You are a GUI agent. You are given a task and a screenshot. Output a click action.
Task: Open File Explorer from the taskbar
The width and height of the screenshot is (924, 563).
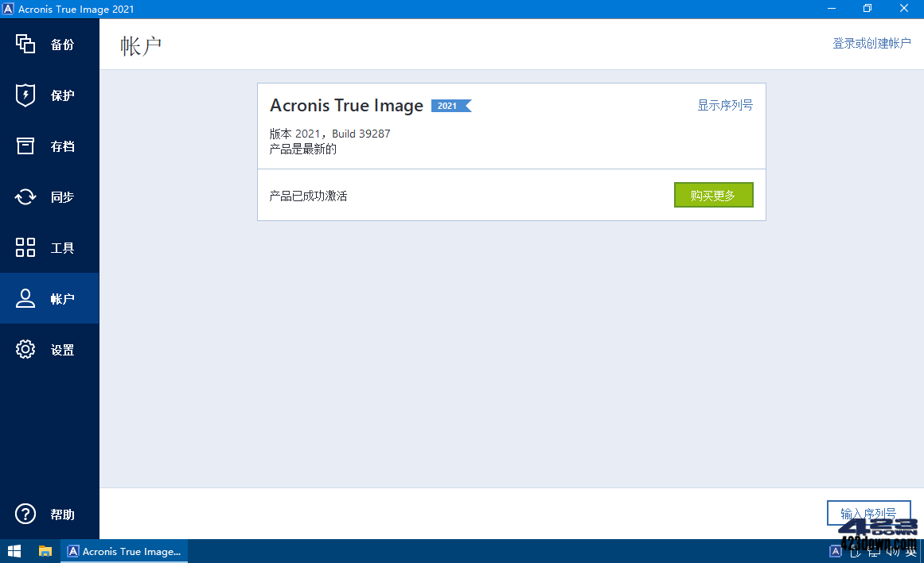tap(45, 550)
